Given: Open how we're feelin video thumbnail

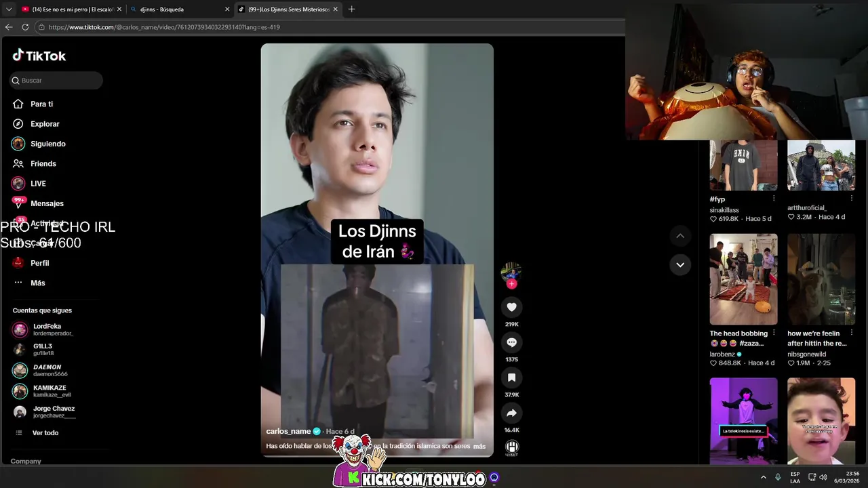Looking at the screenshot, I should [821, 279].
